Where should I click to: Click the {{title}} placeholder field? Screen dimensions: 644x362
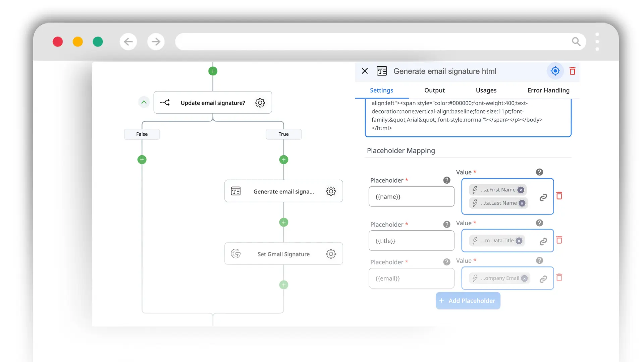tap(412, 241)
